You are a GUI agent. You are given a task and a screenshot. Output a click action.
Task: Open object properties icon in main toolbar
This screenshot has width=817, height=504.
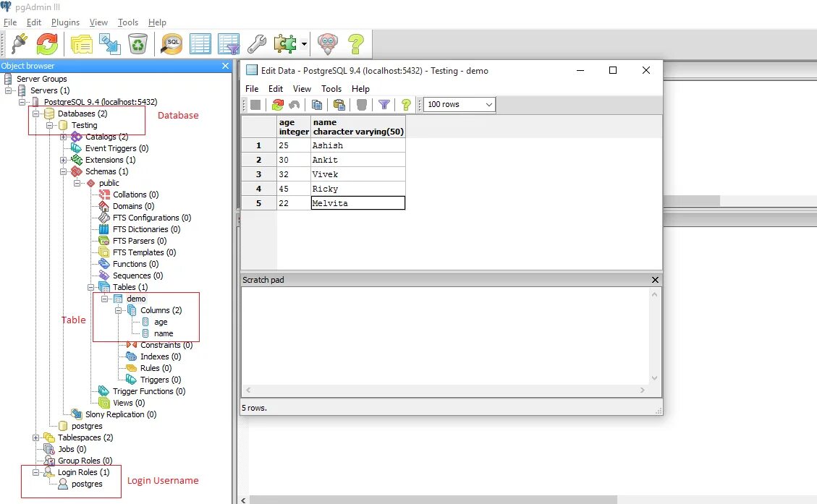click(82, 44)
